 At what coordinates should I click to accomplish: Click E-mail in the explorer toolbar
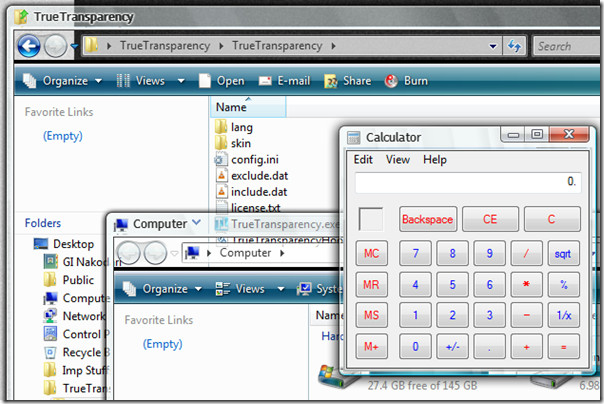coord(284,81)
